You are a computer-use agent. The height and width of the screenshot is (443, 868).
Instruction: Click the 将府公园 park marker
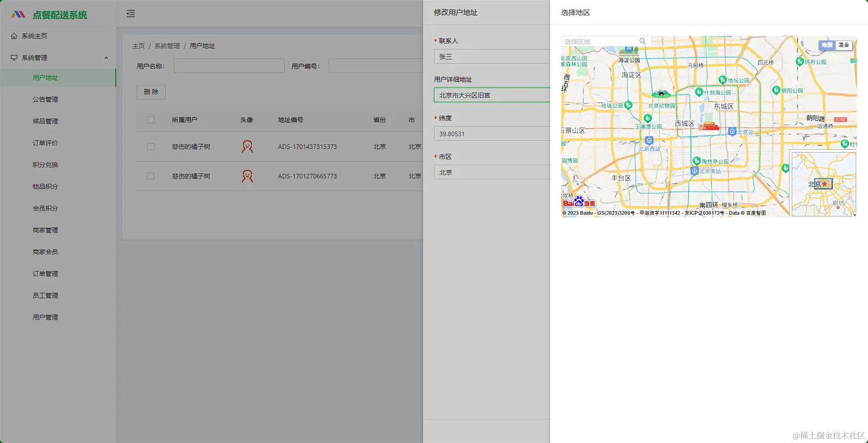click(x=800, y=62)
